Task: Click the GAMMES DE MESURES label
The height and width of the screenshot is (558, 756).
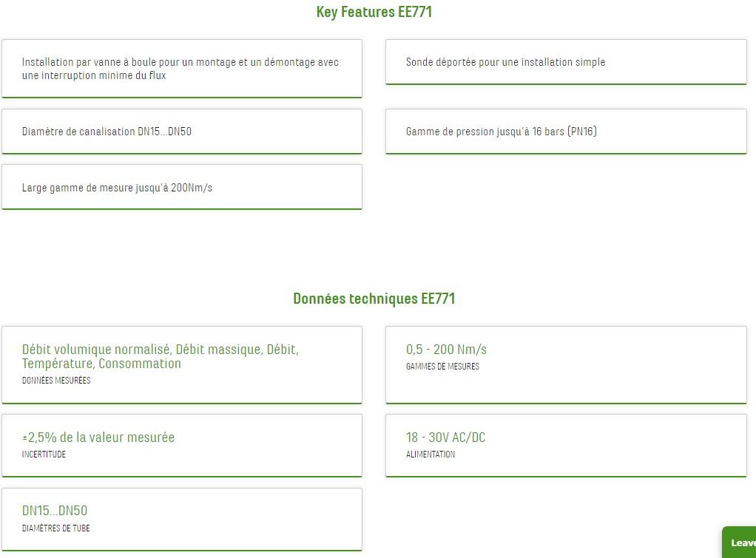Action: tap(442, 367)
